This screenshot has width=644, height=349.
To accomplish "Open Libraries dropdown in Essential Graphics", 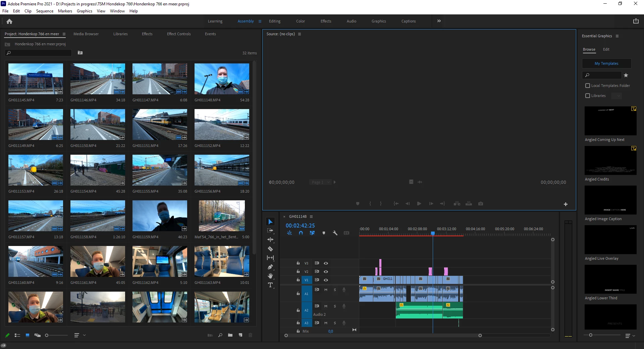I will (616, 96).
